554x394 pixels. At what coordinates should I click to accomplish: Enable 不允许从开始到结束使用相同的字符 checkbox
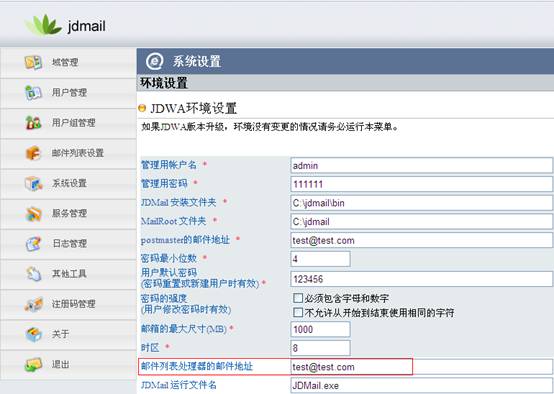click(298, 312)
